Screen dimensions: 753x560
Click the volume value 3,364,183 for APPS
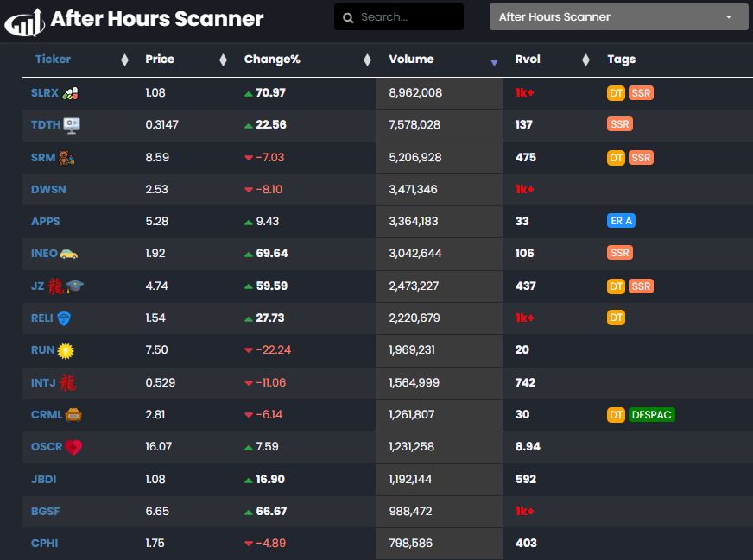point(414,221)
